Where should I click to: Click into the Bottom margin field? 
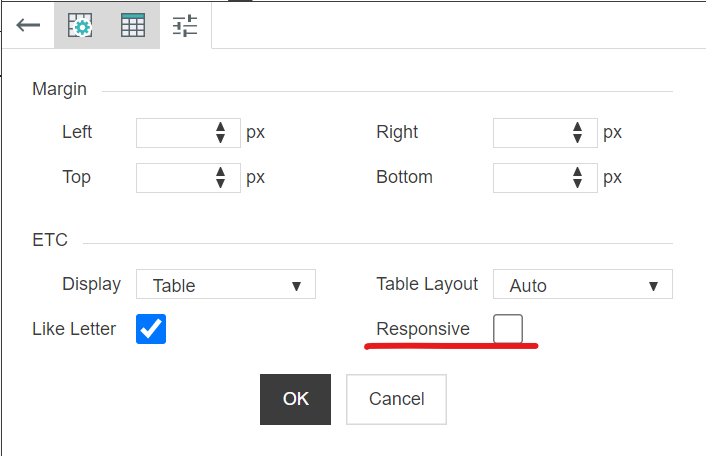pyautogui.click(x=531, y=178)
